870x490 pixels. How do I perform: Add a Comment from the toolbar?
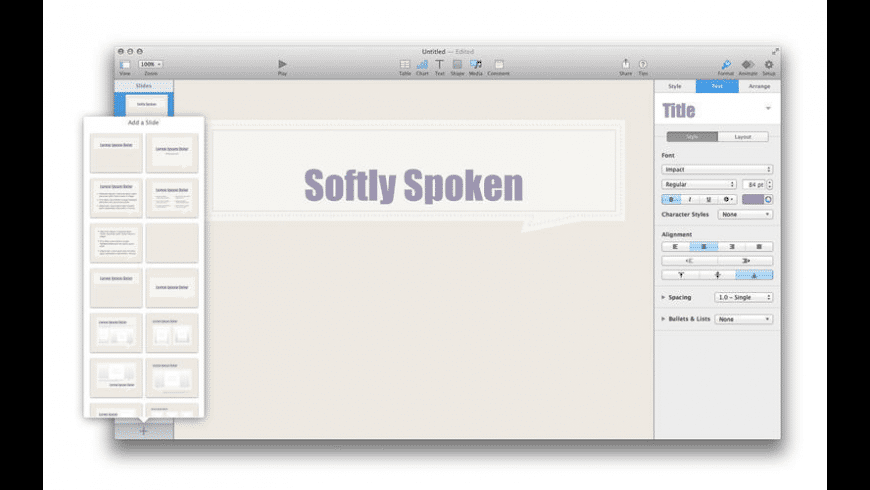click(x=499, y=64)
